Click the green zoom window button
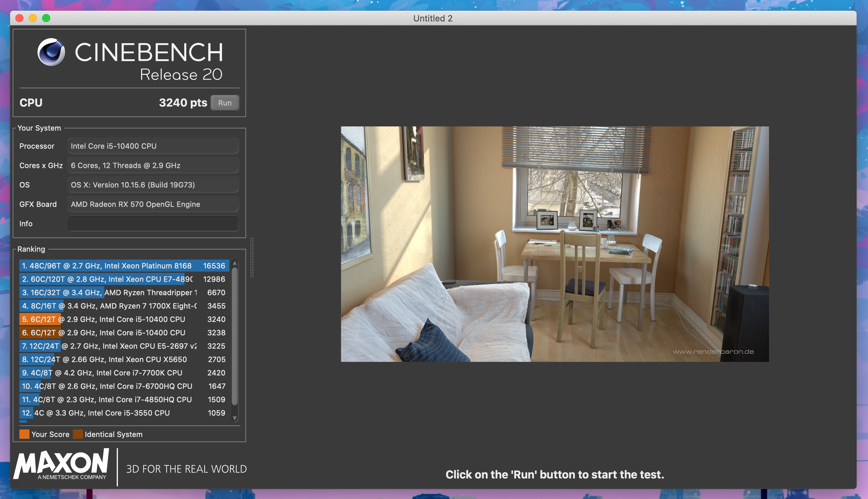 point(46,18)
